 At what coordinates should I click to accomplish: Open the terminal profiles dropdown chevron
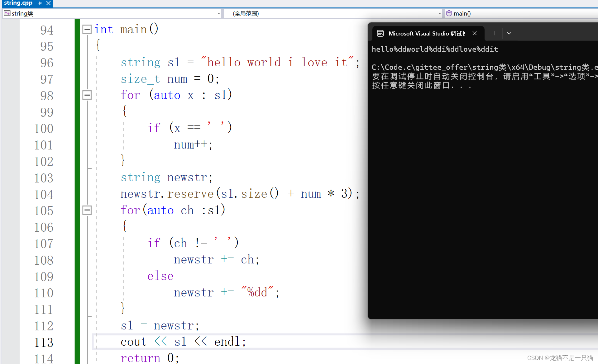coord(509,33)
